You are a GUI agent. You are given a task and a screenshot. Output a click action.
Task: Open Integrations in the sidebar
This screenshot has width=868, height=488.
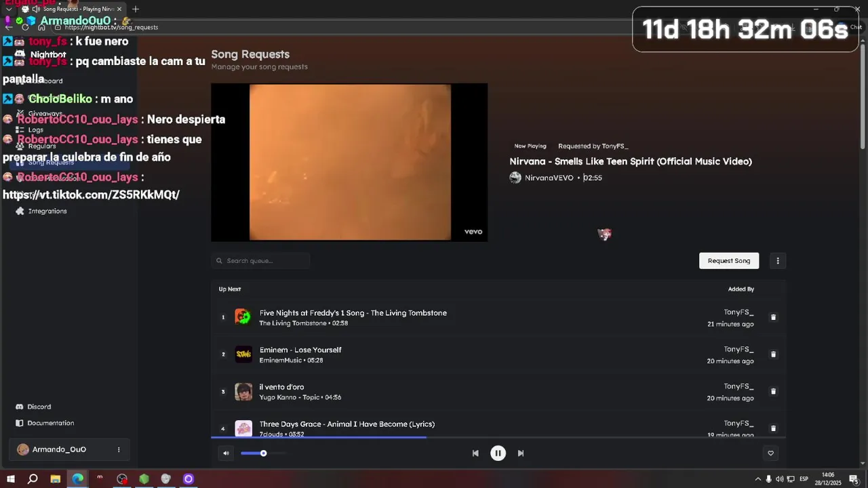47,211
